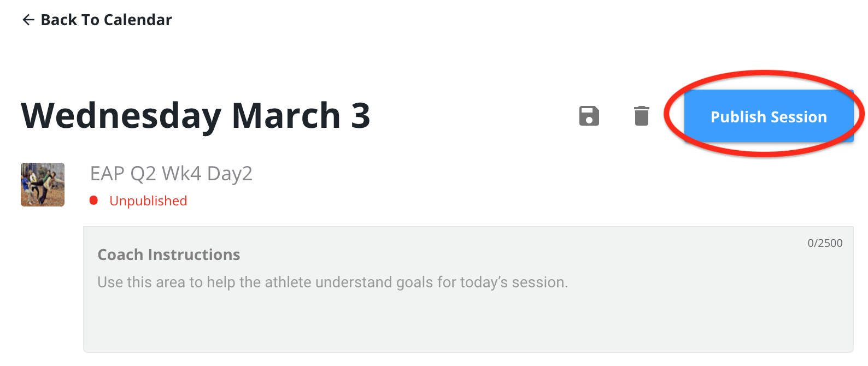Click the Coach Instructions heading label
The width and height of the screenshot is (868, 366).
coord(168,255)
